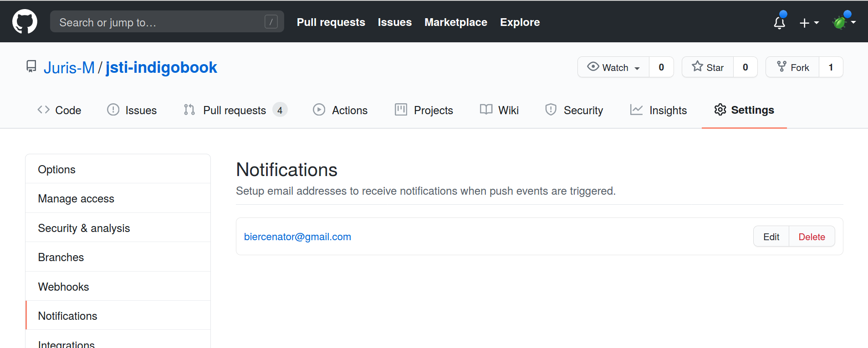Image resolution: width=868 pixels, height=348 pixels.
Task: Open the Juris-M organization link
Action: 69,67
